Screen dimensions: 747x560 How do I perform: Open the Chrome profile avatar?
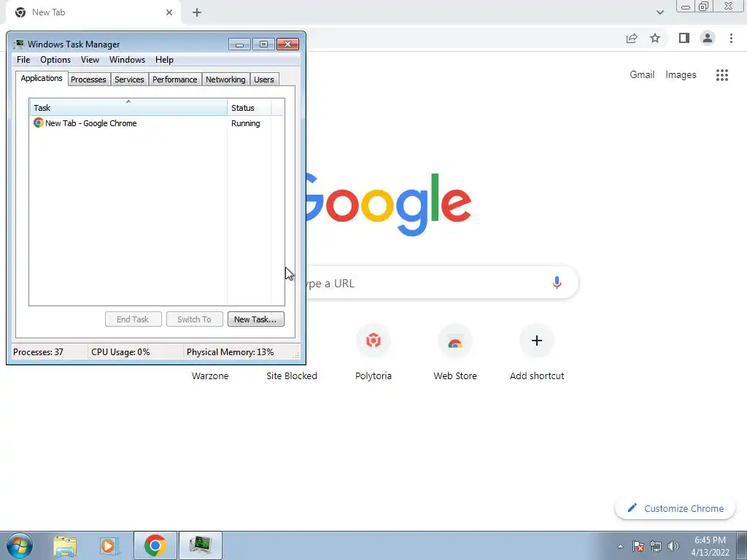[x=708, y=38]
